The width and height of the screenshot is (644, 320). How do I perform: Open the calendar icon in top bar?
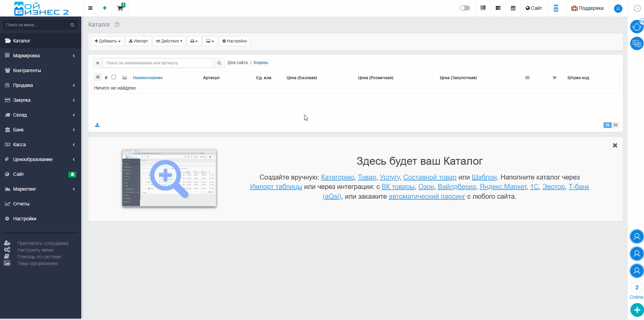(513, 8)
